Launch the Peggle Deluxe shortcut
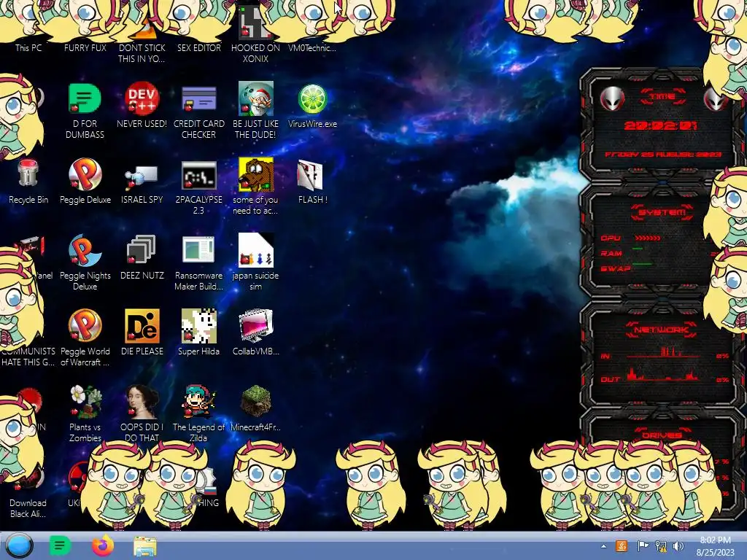Viewport: 747px width, 560px height. pyautogui.click(x=85, y=174)
